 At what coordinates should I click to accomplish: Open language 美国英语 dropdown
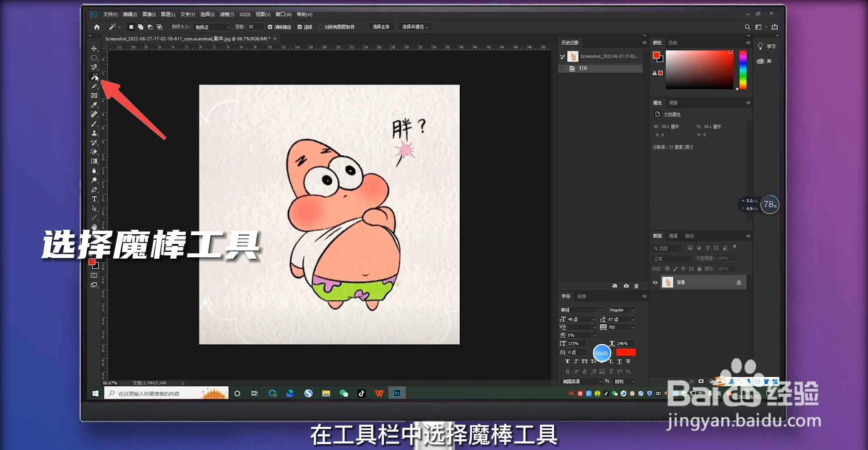click(x=581, y=382)
